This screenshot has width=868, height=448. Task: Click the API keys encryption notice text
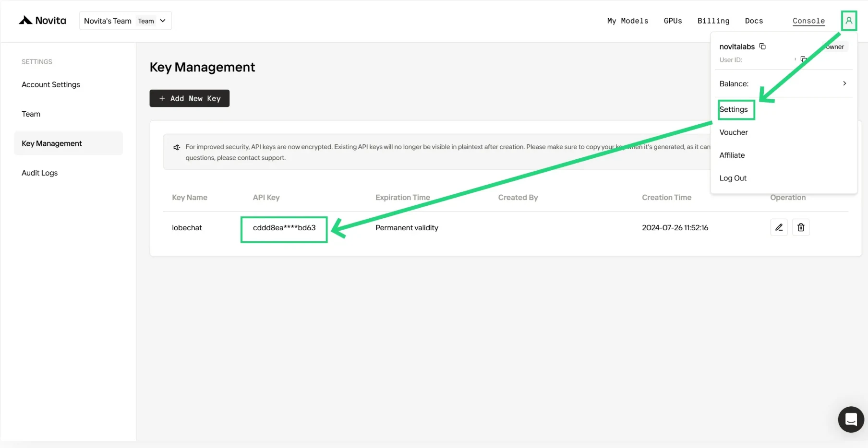click(x=447, y=152)
